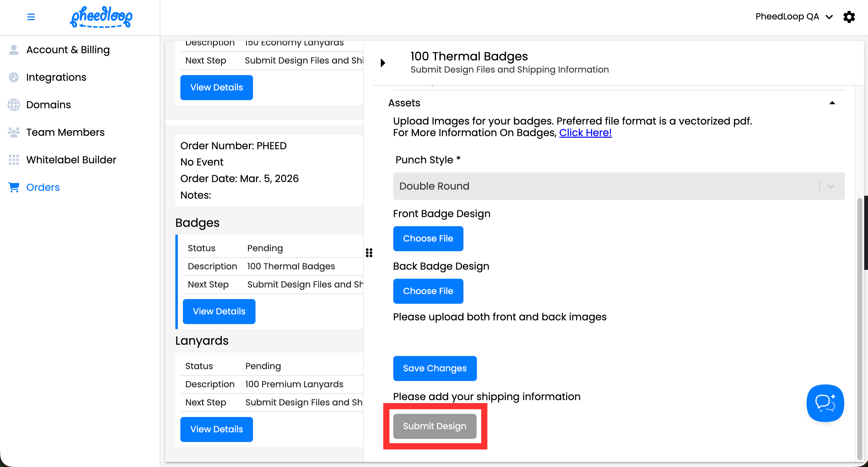Open the Click Here! badges link
The width and height of the screenshot is (868, 467).
(585, 133)
